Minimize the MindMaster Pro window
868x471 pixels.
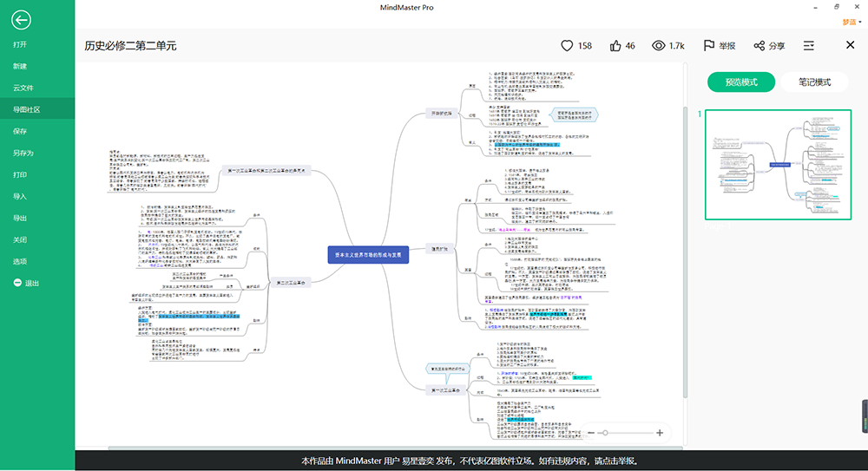(815, 7)
